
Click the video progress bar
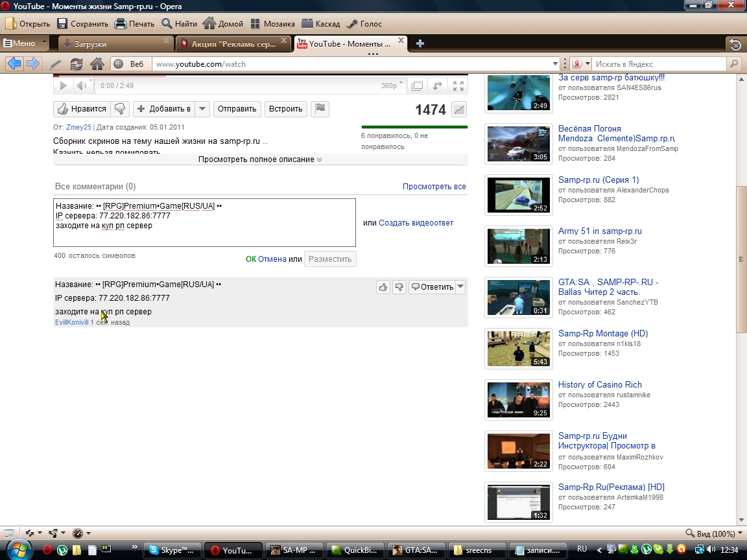point(260,76)
